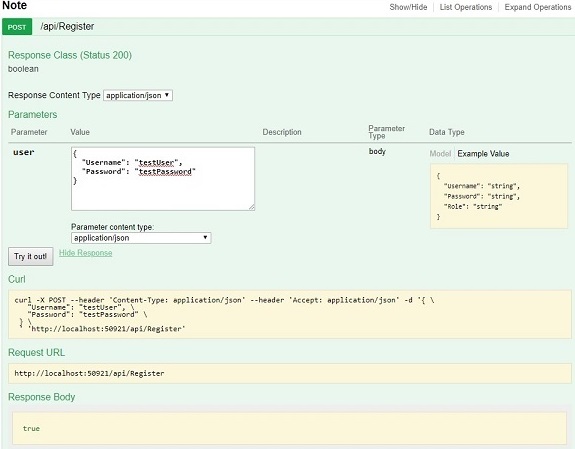This screenshot has height=449, width=575.
Task: Click the example value JSON box
Action: (x=499, y=196)
